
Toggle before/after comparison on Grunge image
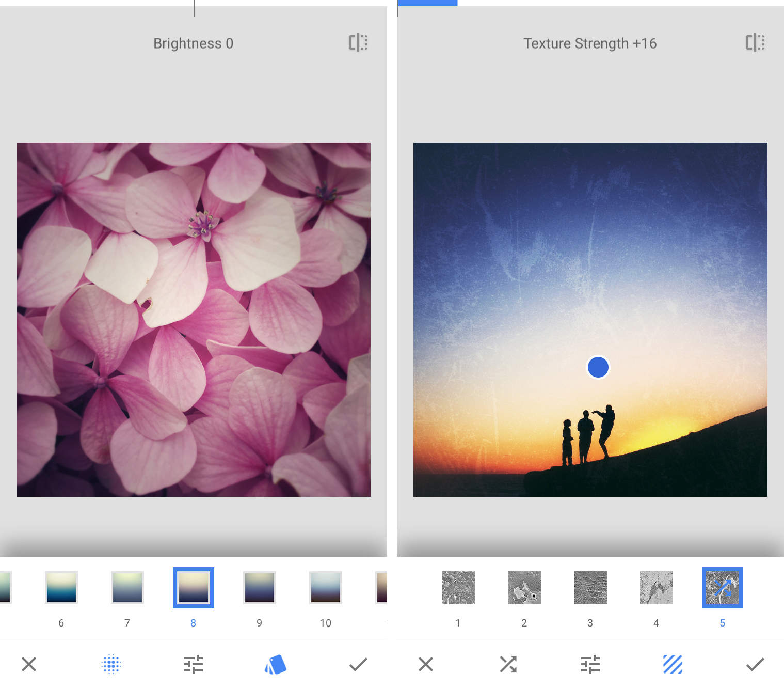pos(754,43)
